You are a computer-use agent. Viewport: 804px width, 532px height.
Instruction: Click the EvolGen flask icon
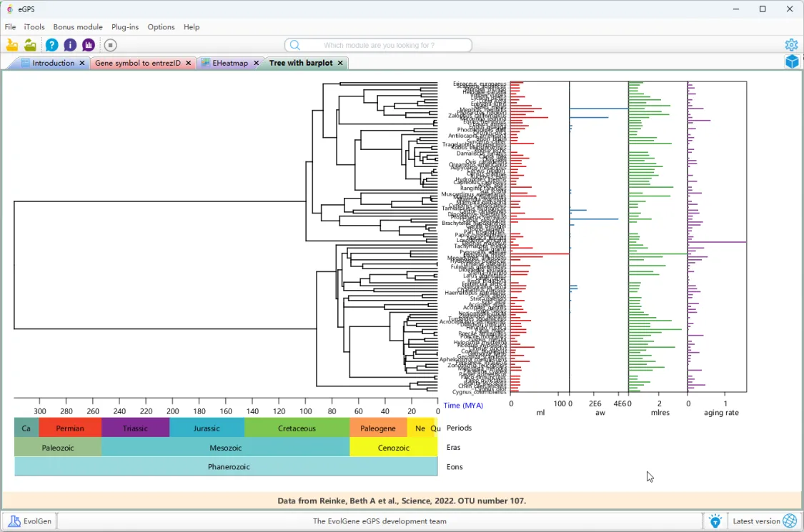click(x=14, y=521)
